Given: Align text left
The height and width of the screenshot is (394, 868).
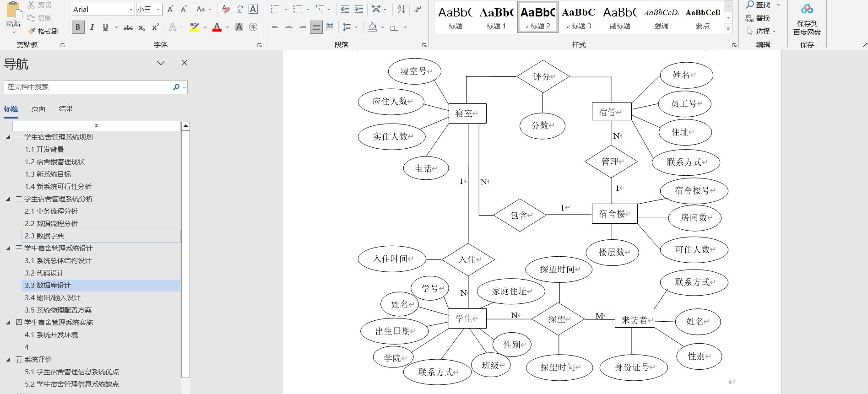Looking at the screenshot, I should click(275, 27).
